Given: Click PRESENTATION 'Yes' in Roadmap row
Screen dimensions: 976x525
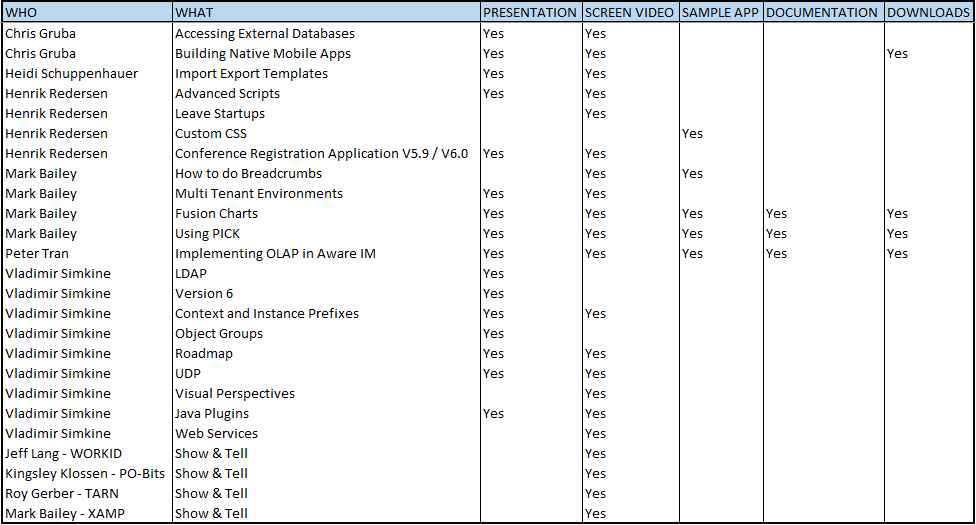Looking at the screenshot, I should 494,353.
